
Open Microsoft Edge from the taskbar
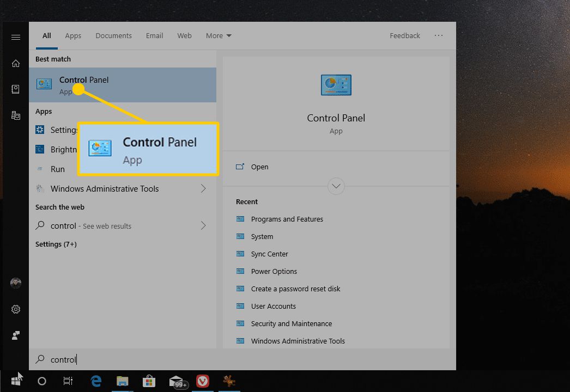pos(96,381)
